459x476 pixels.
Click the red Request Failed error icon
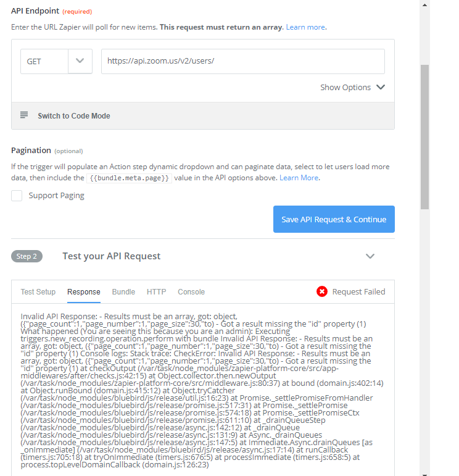[x=322, y=291]
